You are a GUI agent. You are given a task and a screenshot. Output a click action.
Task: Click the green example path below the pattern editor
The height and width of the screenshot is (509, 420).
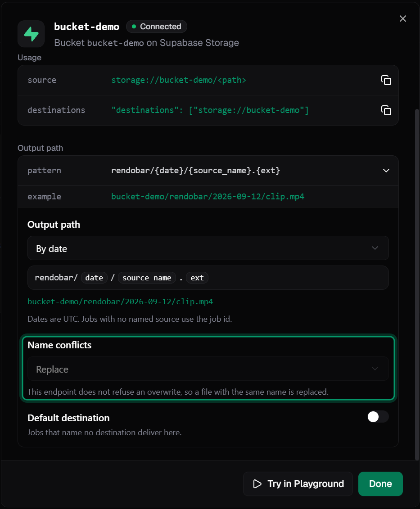(x=120, y=302)
